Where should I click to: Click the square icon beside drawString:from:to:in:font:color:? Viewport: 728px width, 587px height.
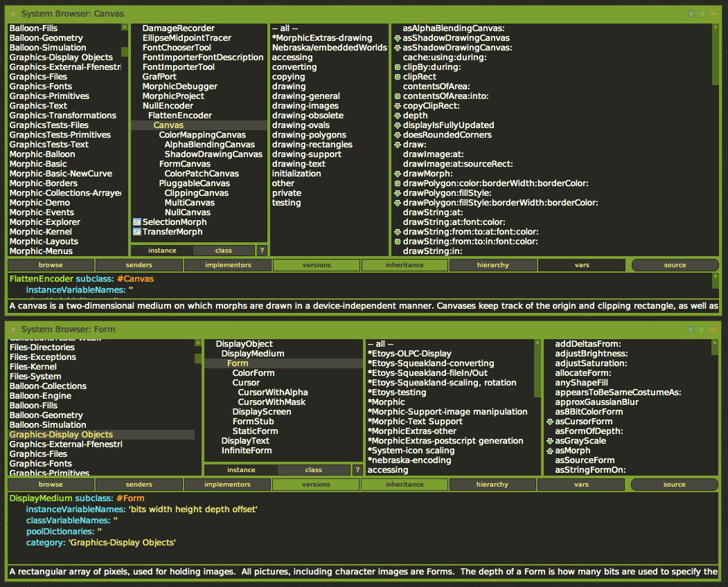point(398,242)
